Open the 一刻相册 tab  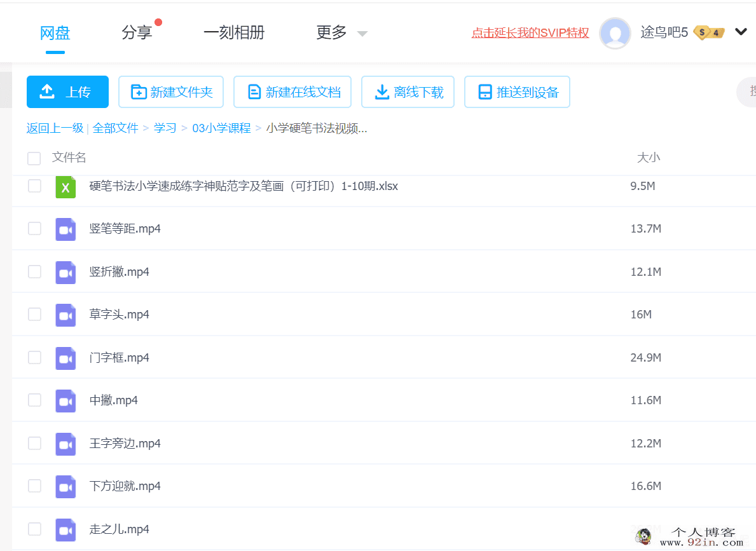234,33
